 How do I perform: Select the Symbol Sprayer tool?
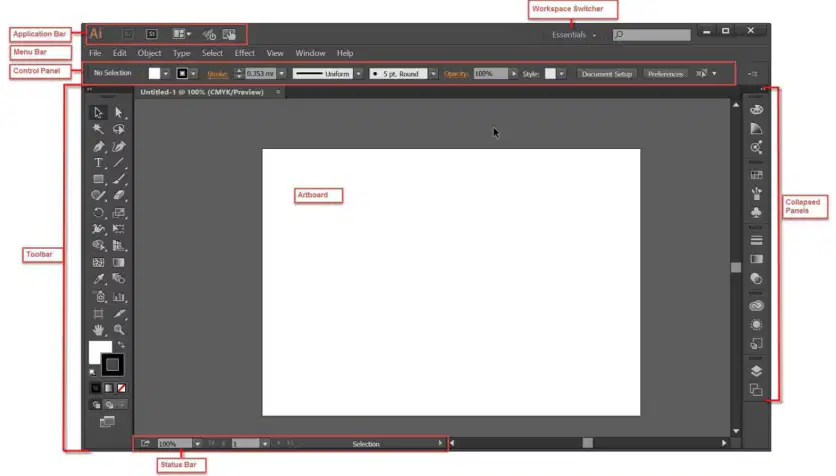pyautogui.click(x=99, y=296)
